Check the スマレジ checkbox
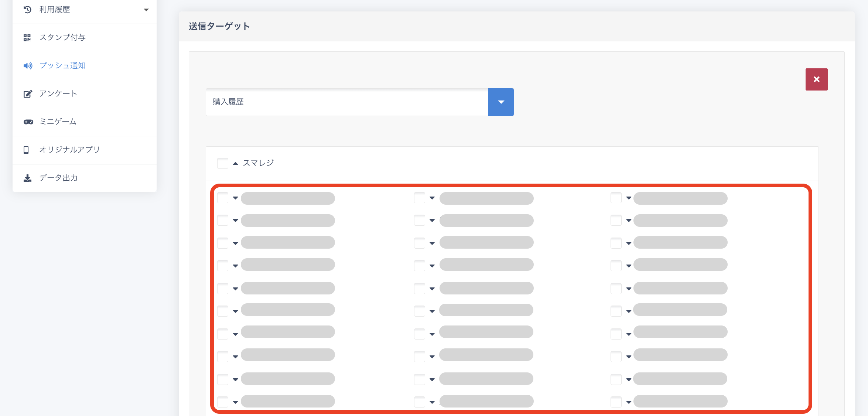Screen dimensions: 868x416 click(223, 163)
